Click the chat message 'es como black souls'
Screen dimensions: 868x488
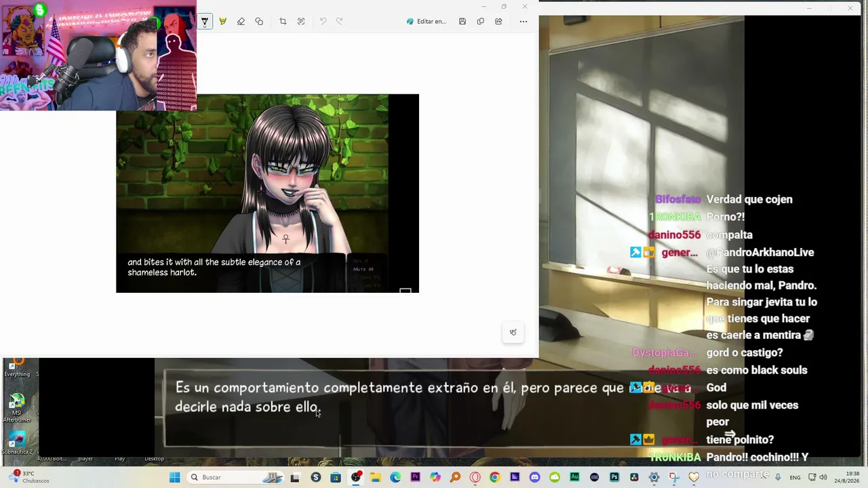click(x=757, y=370)
